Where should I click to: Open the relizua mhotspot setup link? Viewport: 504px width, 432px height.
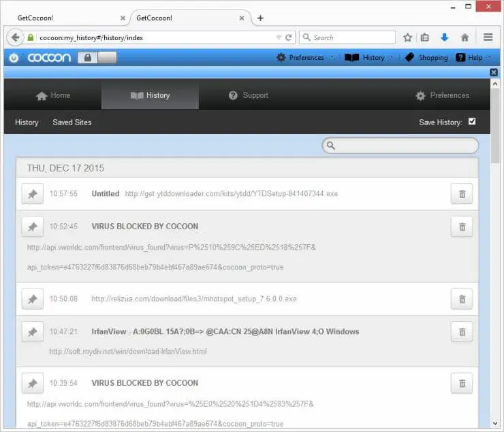click(x=194, y=299)
